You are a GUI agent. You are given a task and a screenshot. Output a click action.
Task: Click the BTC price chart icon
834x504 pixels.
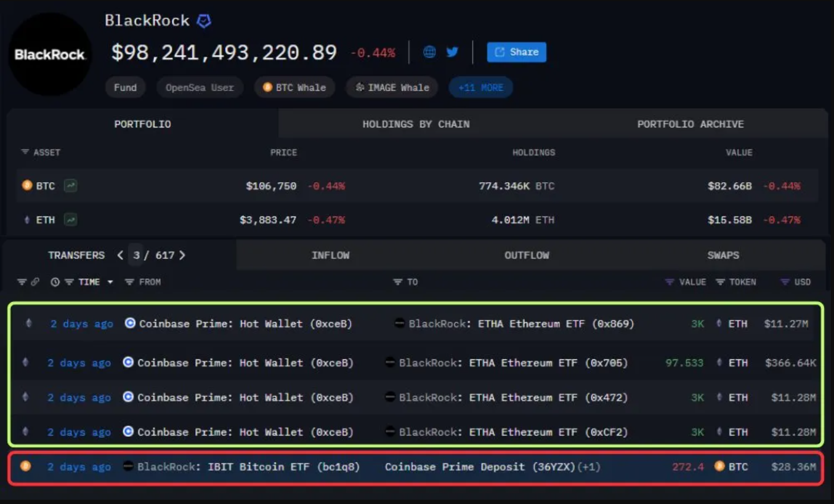point(71,186)
